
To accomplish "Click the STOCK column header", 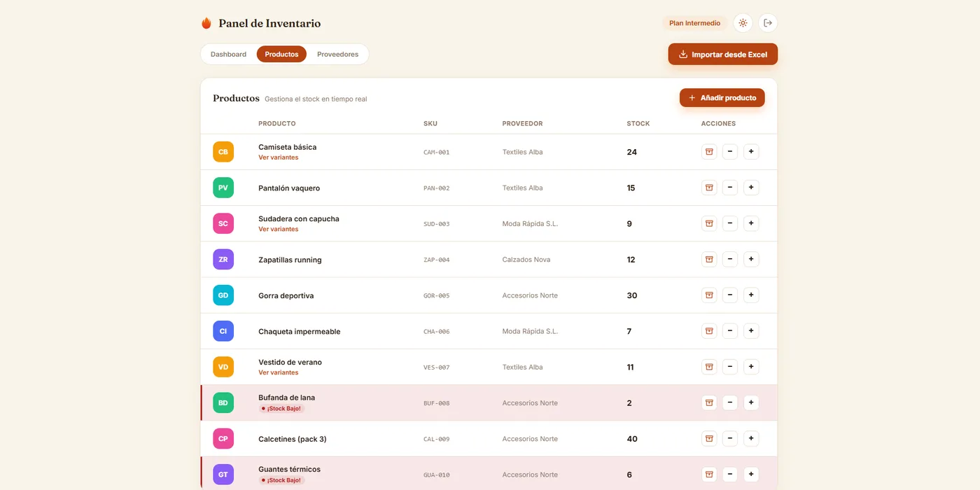I will click(x=638, y=123).
